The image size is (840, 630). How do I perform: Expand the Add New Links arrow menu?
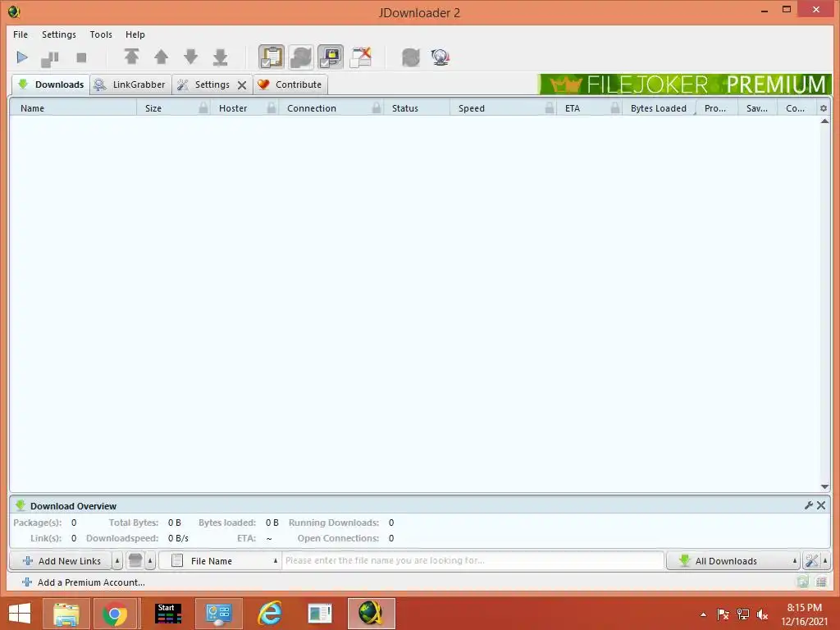coord(117,561)
